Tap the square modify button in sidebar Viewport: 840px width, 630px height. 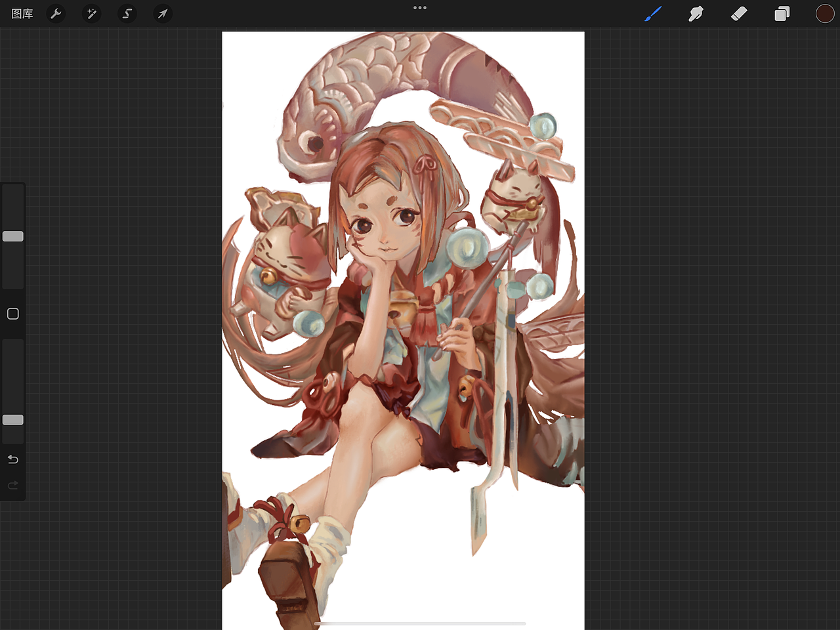(13, 314)
